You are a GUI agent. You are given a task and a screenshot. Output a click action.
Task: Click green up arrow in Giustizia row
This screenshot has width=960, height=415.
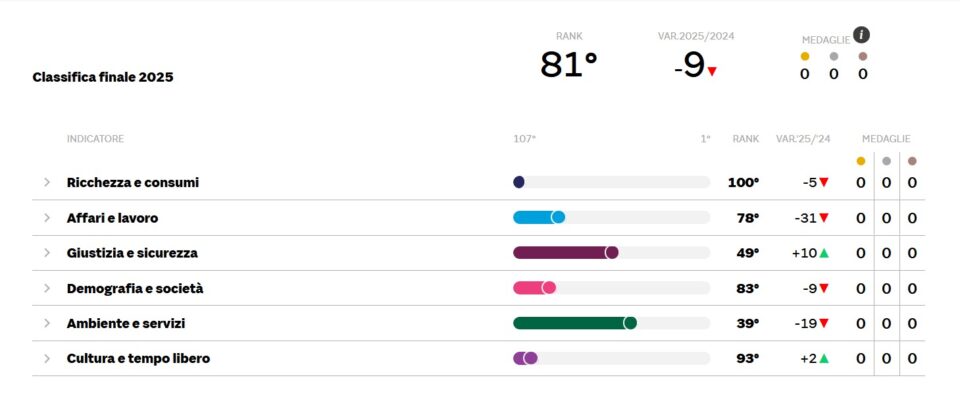824,253
